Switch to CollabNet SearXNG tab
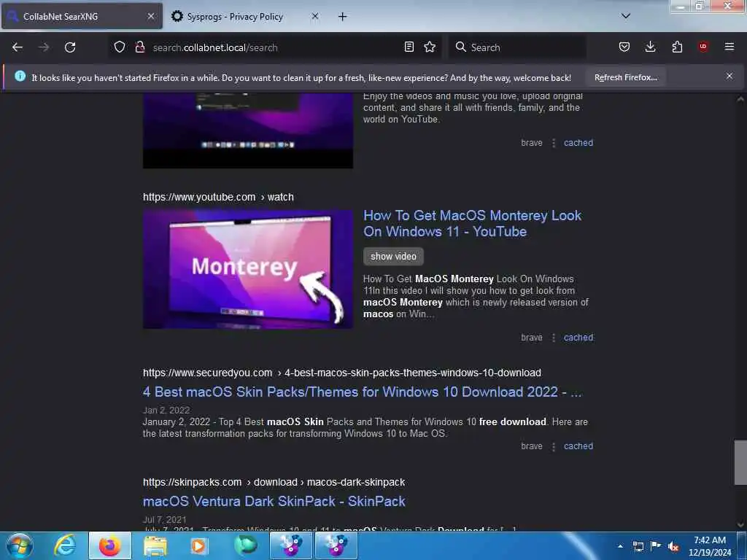747x560 pixels. (x=82, y=16)
